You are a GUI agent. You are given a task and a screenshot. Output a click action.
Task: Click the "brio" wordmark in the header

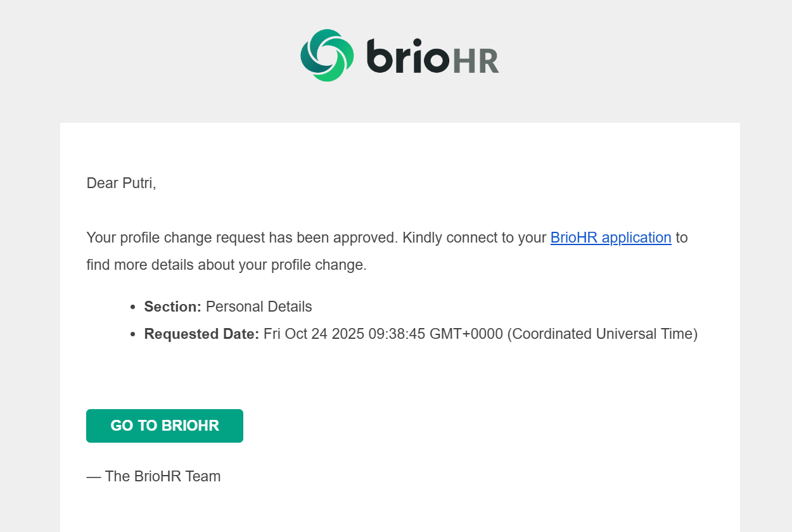408,56
